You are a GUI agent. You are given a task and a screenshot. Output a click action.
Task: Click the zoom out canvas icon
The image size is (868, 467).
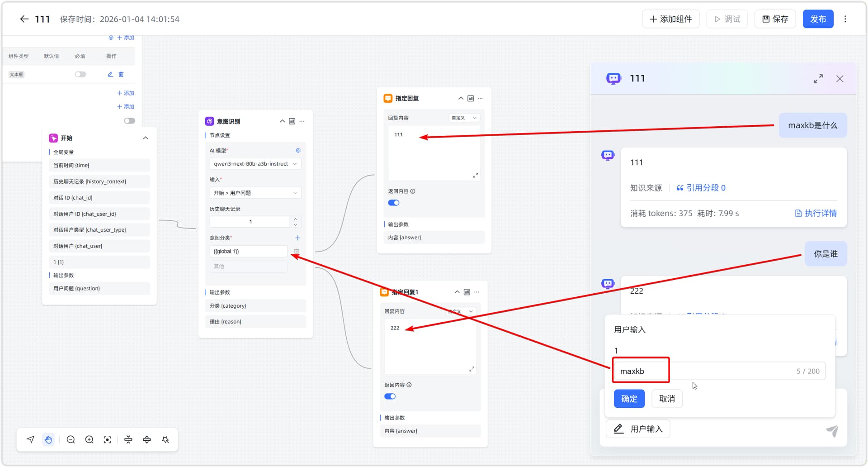(71, 440)
